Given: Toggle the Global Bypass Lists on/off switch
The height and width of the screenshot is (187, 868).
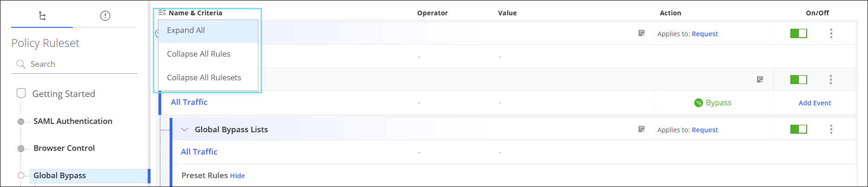Looking at the screenshot, I should click(x=798, y=129).
